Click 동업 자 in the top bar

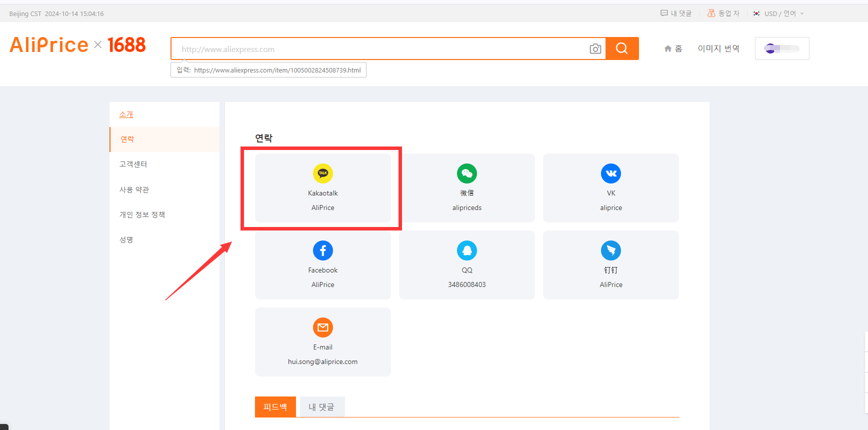(729, 13)
